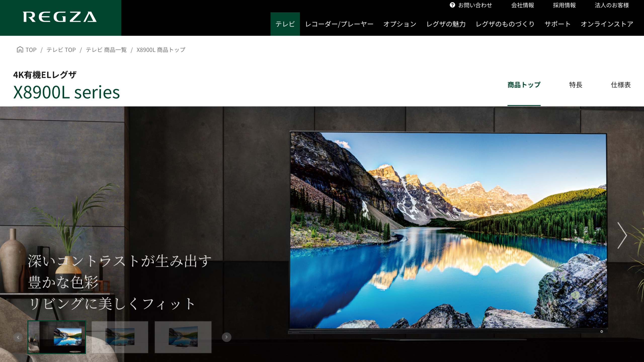Image resolution: width=644 pixels, height=362 pixels.
Task: Open the テレビ navigation menu
Action: point(285,24)
